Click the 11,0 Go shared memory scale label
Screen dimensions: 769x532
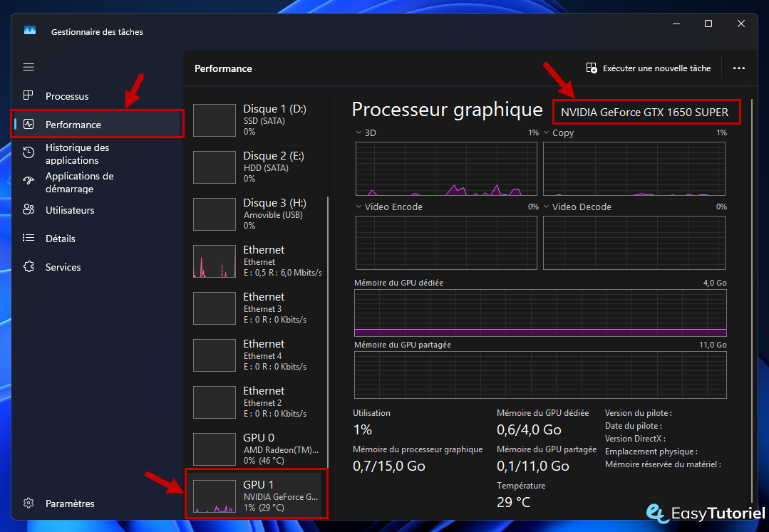pyautogui.click(x=713, y=345)
